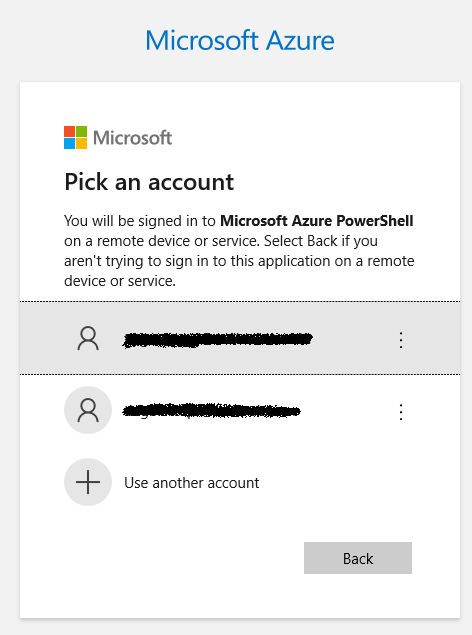
Task: Open the three-dot menu for the second account
Action: tap(401, 412)
